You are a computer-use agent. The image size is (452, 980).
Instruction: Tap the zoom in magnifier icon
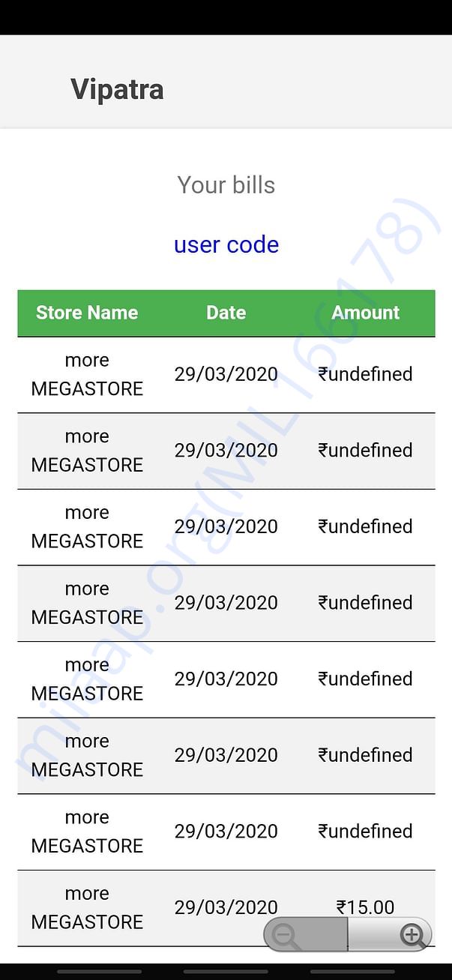412,936
